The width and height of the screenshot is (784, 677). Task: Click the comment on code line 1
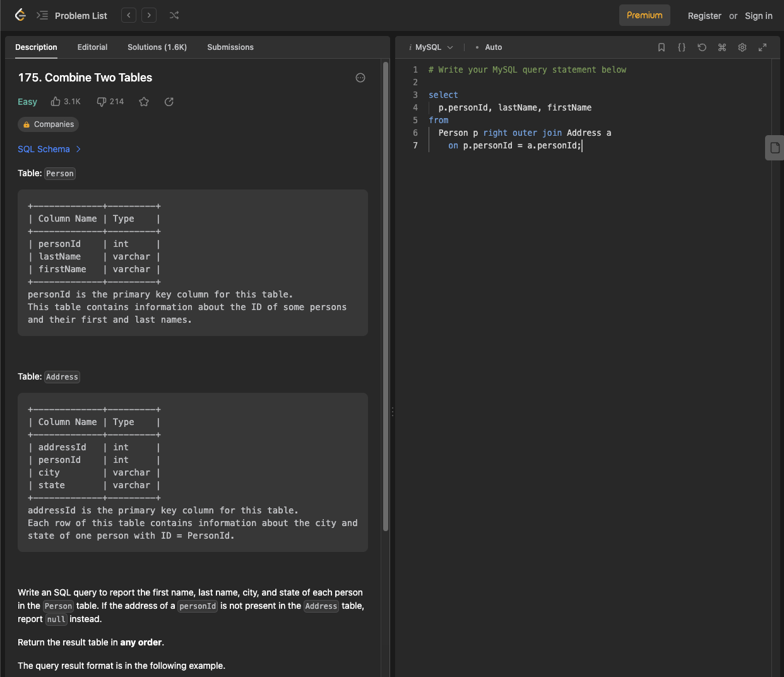pyautogui.click(x=527, y=69)
